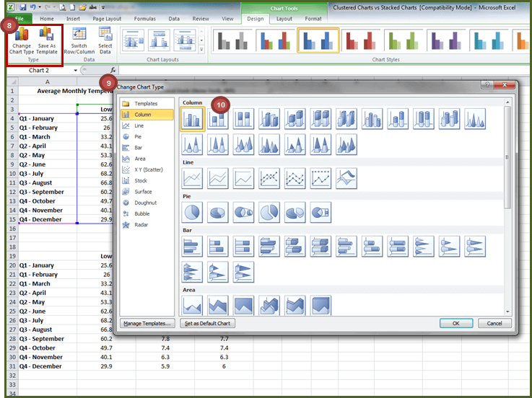Click the Manage Templates button
Screen dimensions: 532x398
click(x=147, y=323)
